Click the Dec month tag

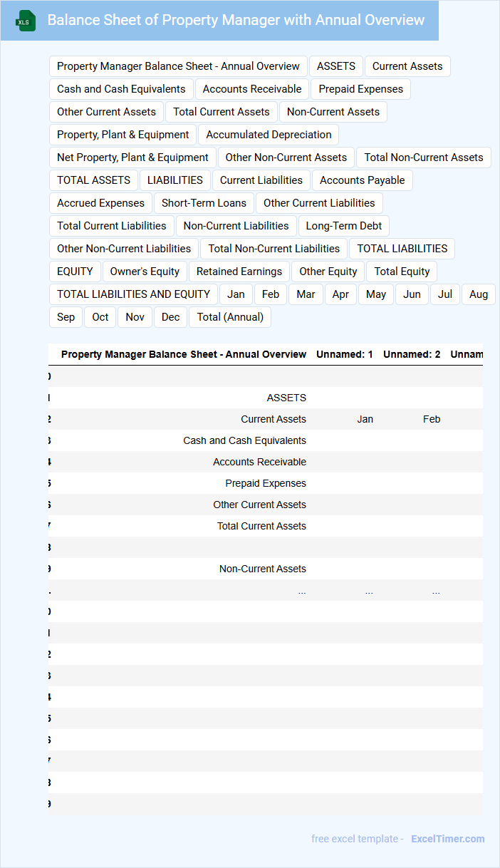pos(171,317)
